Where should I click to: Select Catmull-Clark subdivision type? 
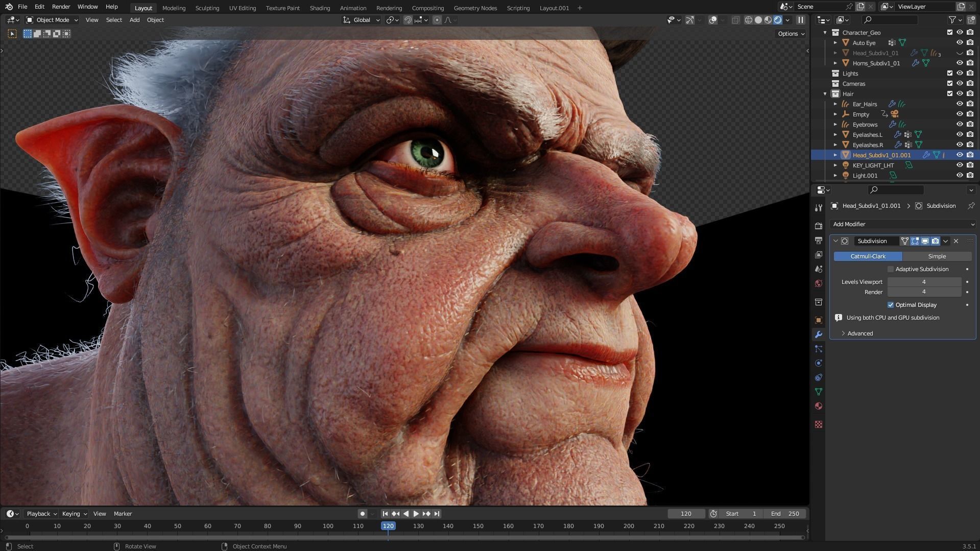coord(868,256)
